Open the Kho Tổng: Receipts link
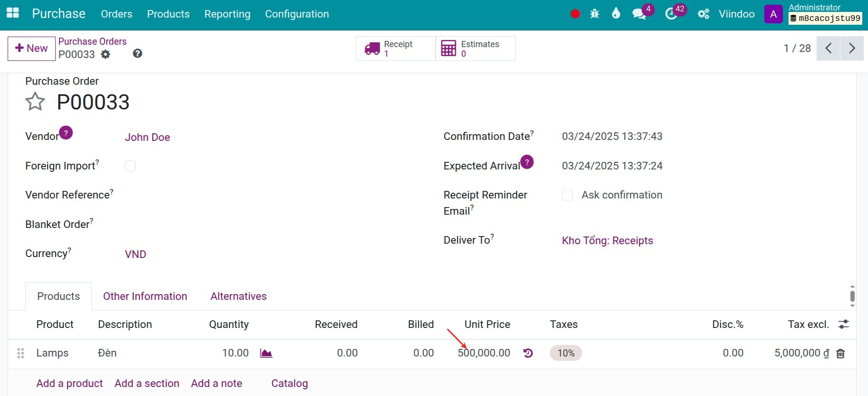 tap(607, 240)
